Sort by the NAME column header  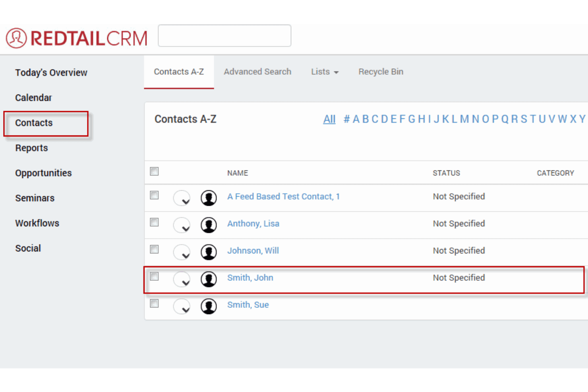[238, 173]
